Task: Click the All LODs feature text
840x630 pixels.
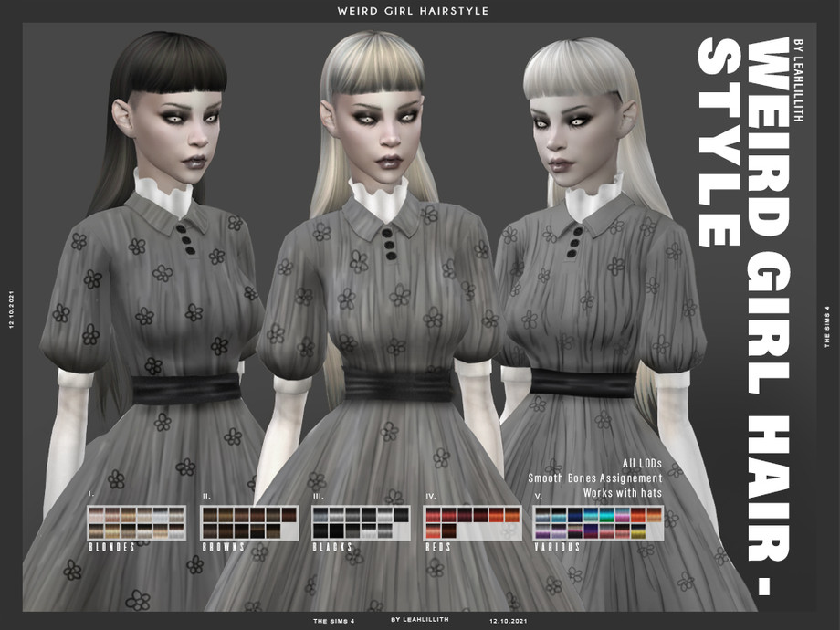Action: [x=644, y=461]
